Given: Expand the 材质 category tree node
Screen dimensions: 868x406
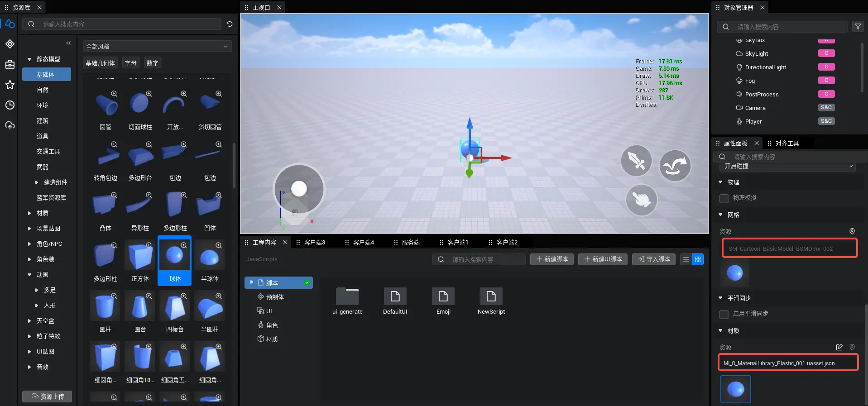Looking at the screenshot, I should [x=29, y=213].
